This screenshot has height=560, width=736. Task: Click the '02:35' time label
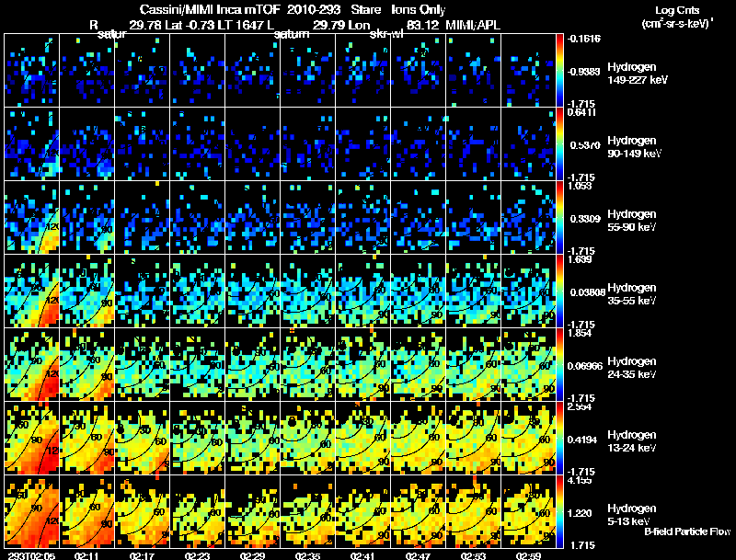point(308,555)
